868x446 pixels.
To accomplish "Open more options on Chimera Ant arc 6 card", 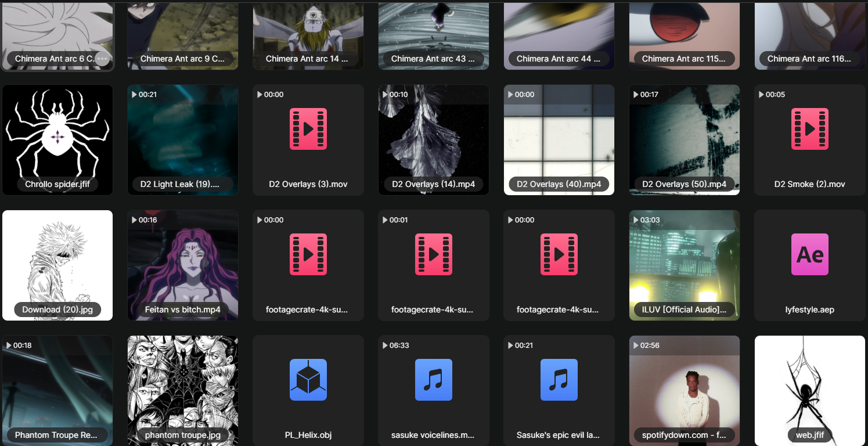I will 102,59.
